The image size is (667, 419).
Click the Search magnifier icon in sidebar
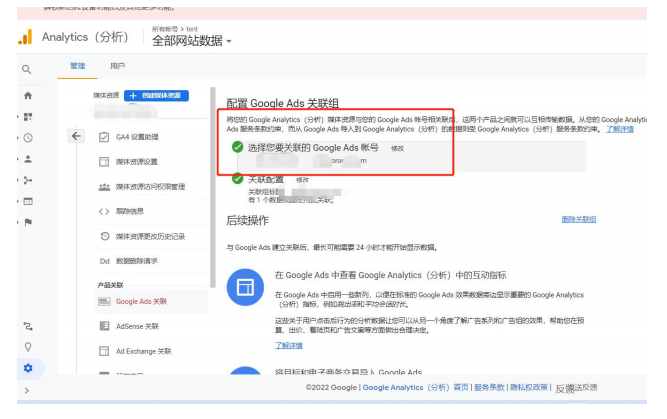(26, 69)
